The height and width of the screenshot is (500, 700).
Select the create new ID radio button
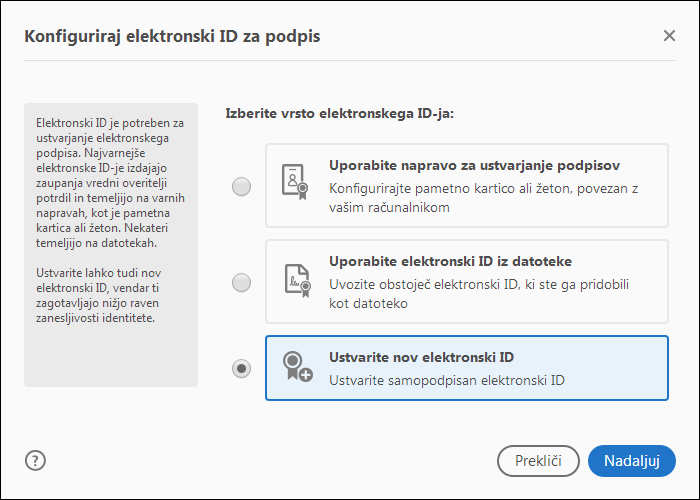point(241,369)
